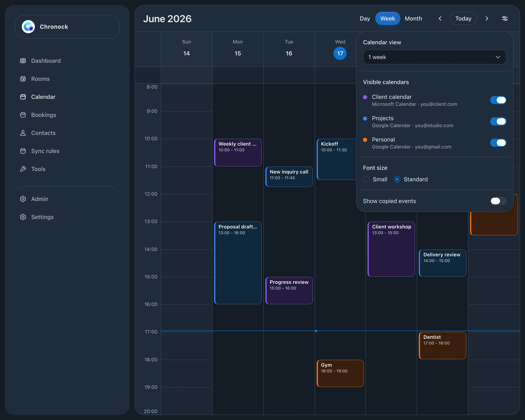Click the Calendar sidebar icon
525x420 pixels.
coord(23,97)
